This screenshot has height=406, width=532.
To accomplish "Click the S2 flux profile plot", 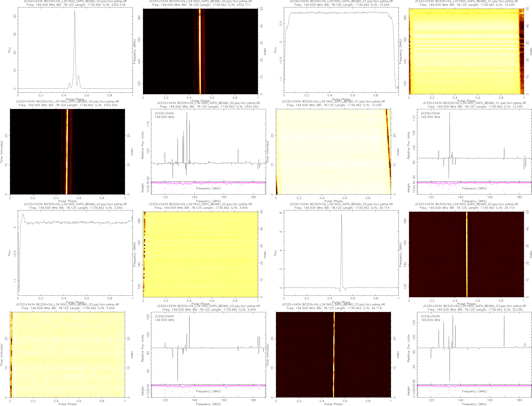I will (x=75, y=253).
